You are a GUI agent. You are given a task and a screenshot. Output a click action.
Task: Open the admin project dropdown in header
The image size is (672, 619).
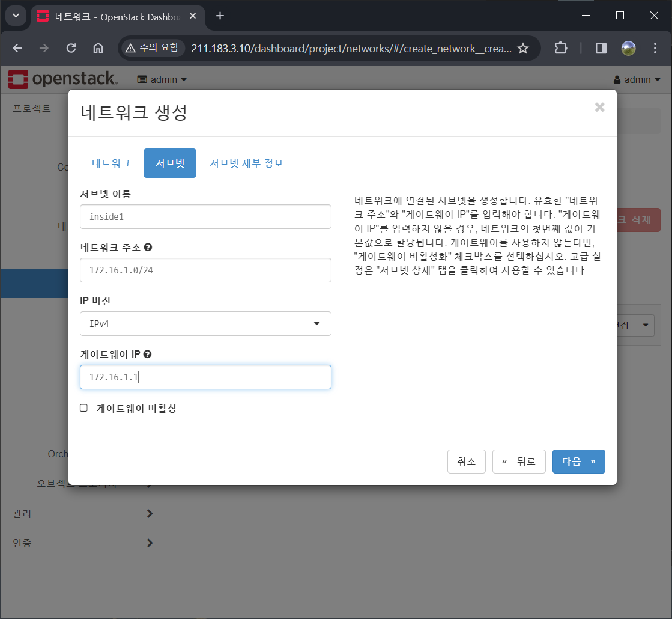click(x=162, y=80)
